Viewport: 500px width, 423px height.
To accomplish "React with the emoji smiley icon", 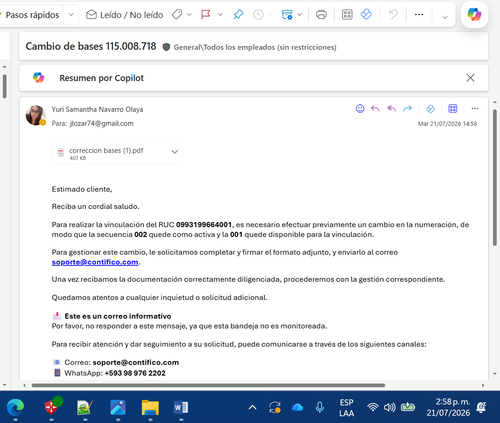I will click(x=360, y=109).
